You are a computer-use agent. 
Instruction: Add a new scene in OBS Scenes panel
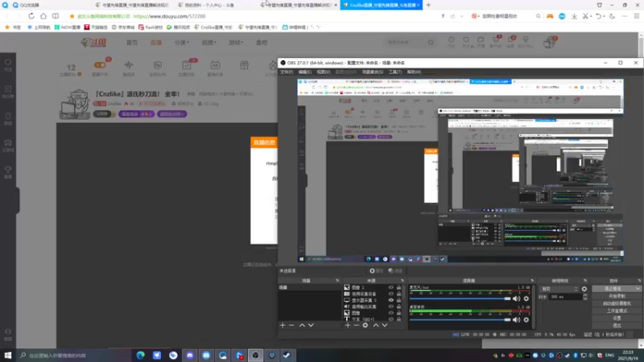coord(283,325)
